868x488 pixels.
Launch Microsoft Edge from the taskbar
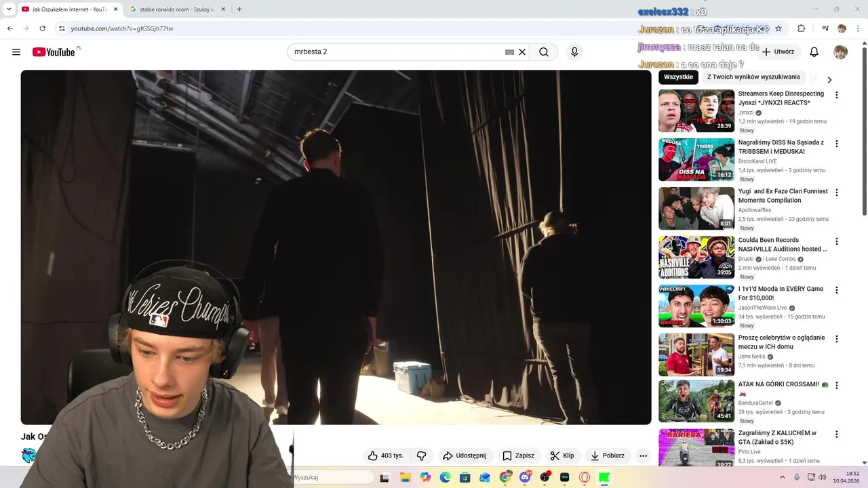(445, 477)
